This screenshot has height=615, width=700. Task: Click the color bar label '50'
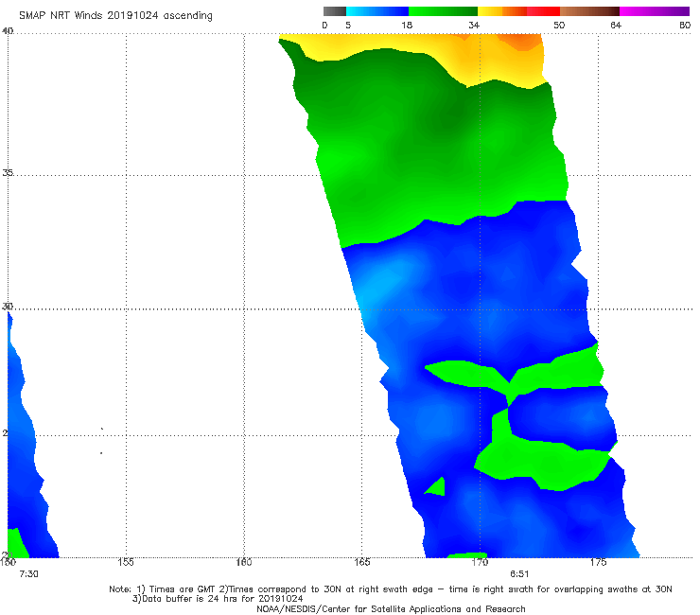tap(559, 25)
